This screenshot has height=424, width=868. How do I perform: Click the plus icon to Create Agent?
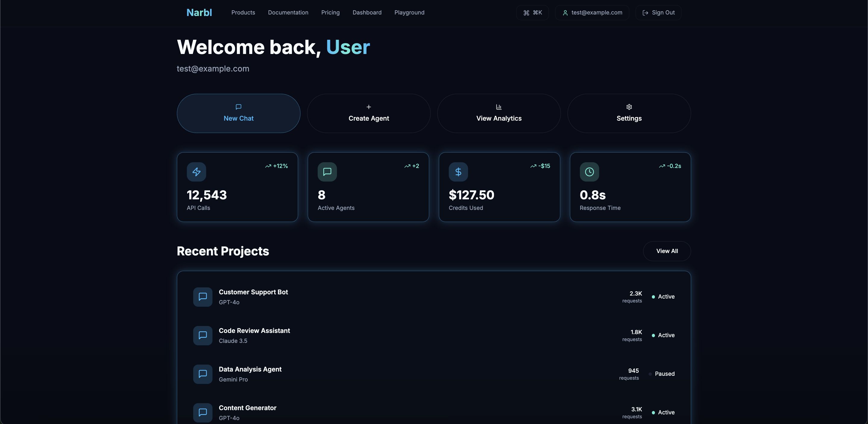point(369,107)
